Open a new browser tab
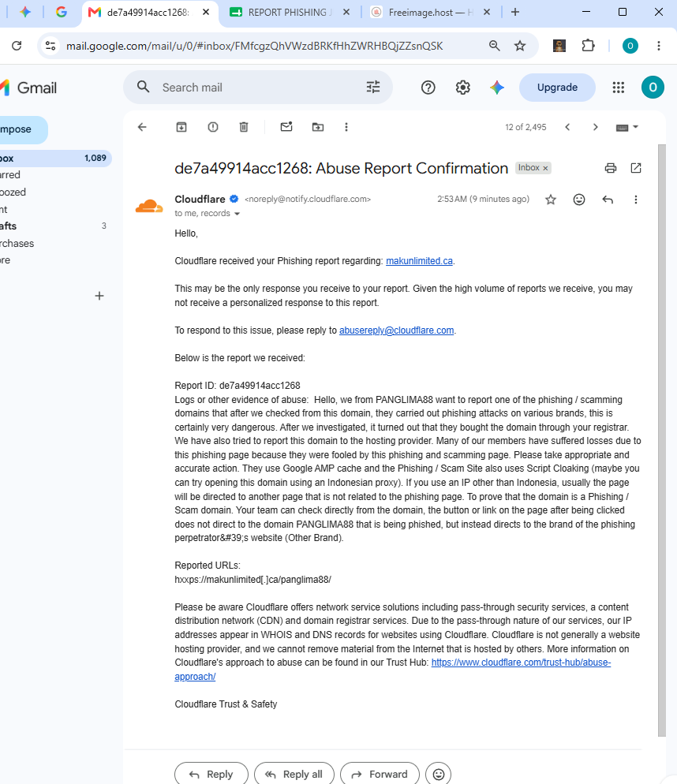The width and height of the screenshot is (677, 784). [515, 13]
